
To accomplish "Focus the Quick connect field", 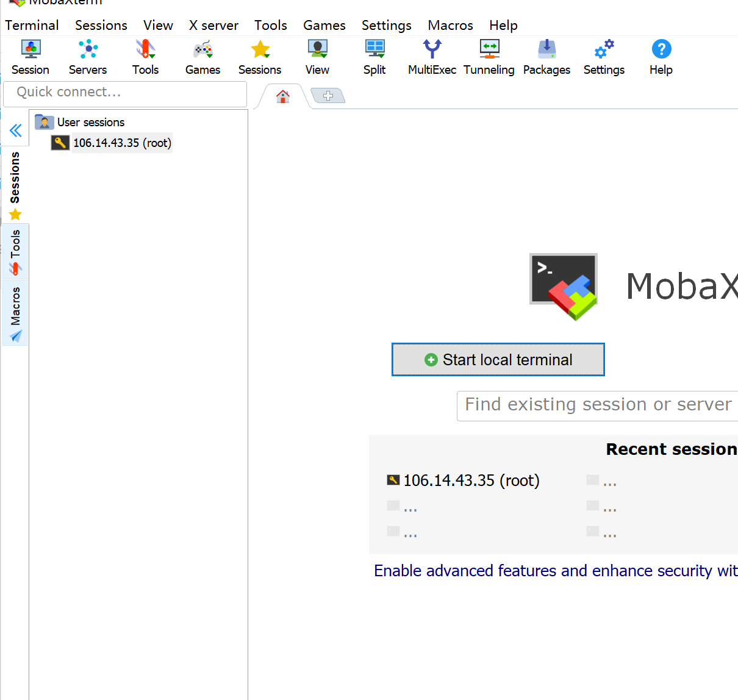I will 125,95.
